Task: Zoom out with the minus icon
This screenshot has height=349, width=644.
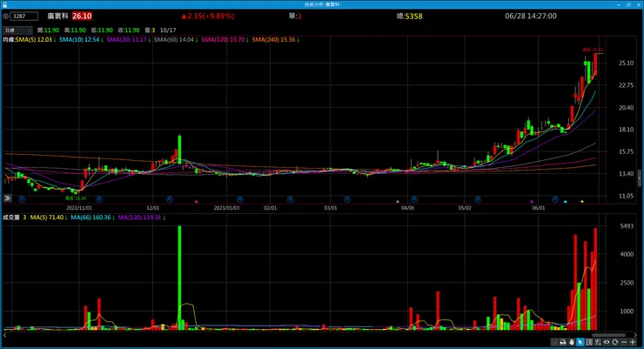Action: point(624,342)
